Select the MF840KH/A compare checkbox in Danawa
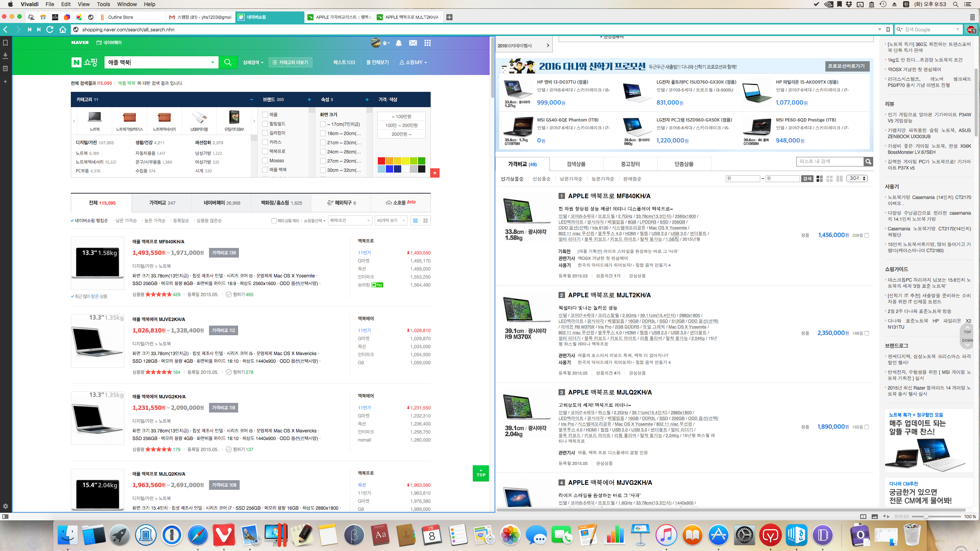 click(x=867, y=235)
